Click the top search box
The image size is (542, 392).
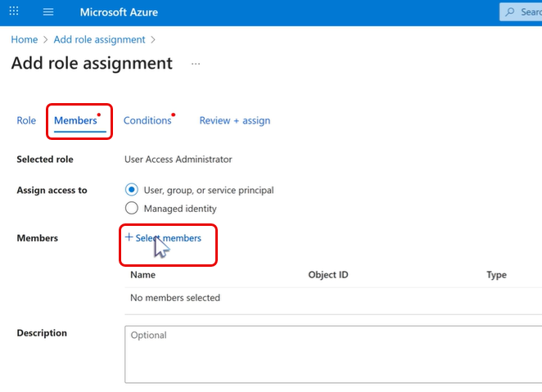tap(521, 12)
